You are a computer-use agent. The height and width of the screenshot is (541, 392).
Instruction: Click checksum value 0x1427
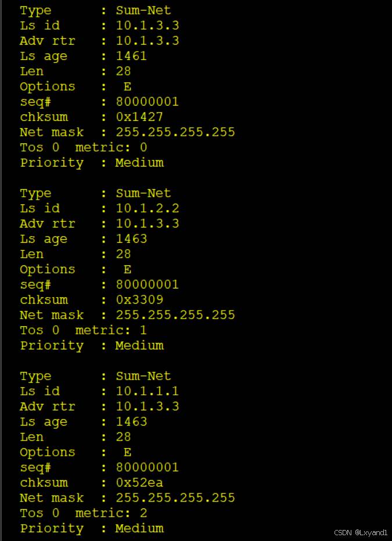coord(139,117)
